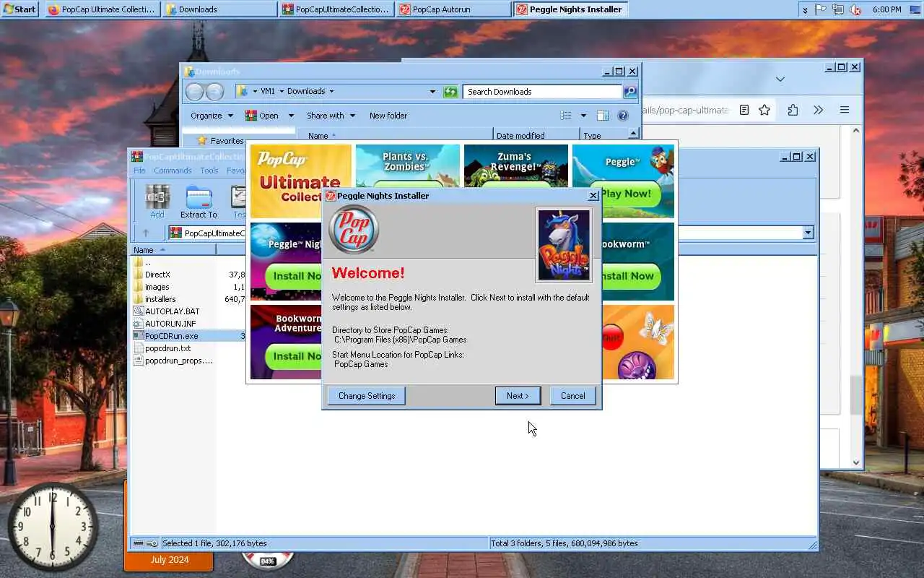Toggle the preview pane in the Downloads window
Screen dimensions: 924x578
[603, 116]
